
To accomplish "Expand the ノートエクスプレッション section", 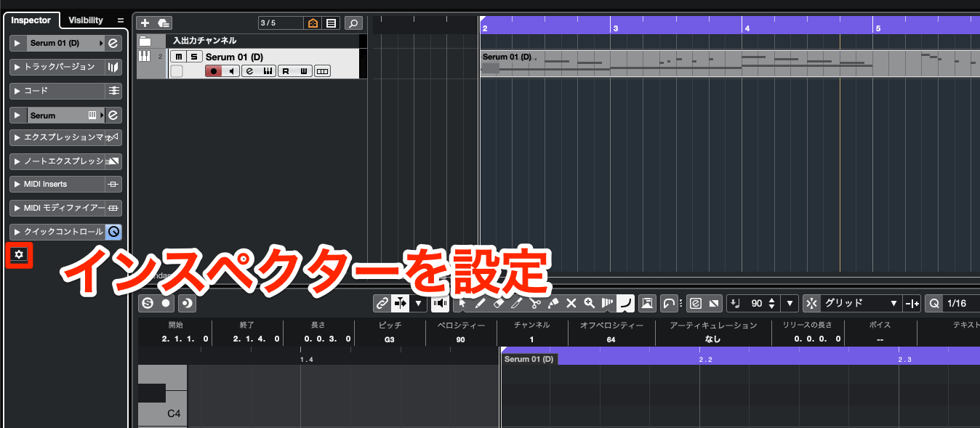I will (x=18, y=161).
